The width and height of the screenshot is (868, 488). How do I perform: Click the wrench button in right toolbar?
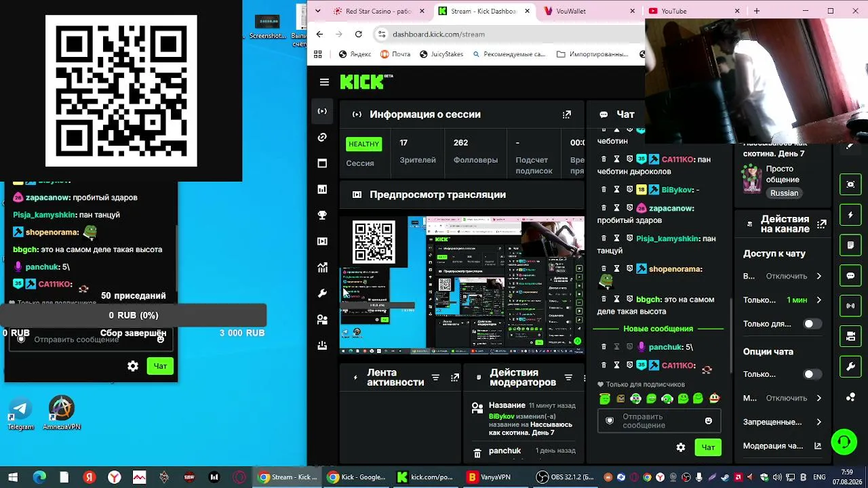click(850, 367)
